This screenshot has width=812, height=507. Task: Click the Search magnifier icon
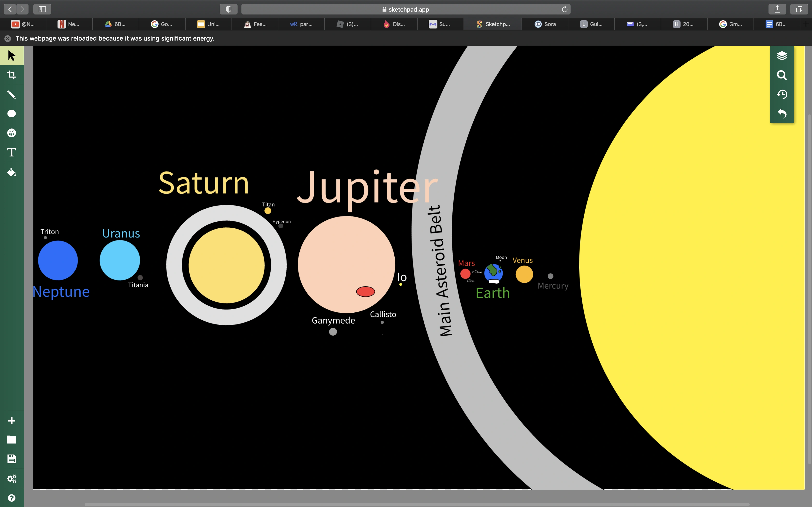[782, 75]
